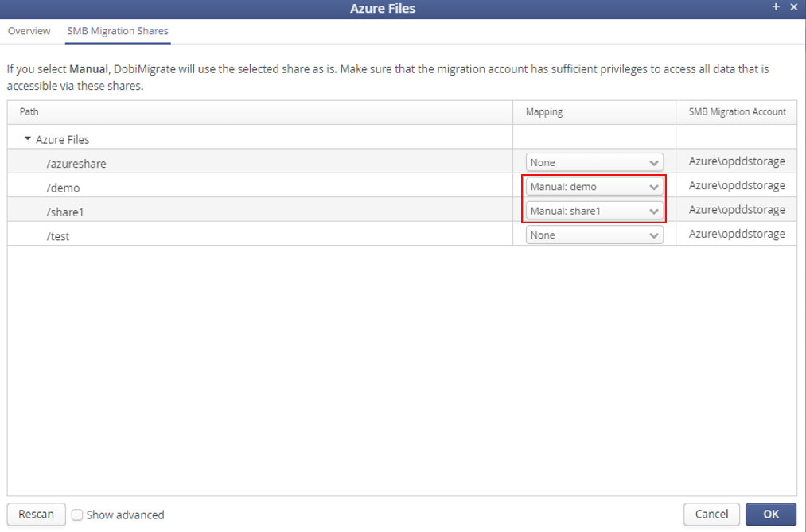This screenshot has height=532, width=806.
Task: Confirm with the OK button
Action: (770, 514)
